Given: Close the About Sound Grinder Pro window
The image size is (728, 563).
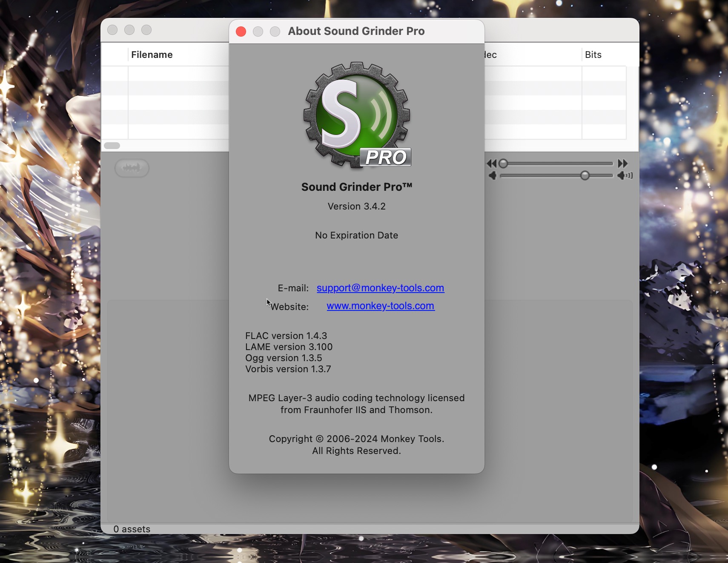Looking at the screenshot, I should (x=241, y=32).
